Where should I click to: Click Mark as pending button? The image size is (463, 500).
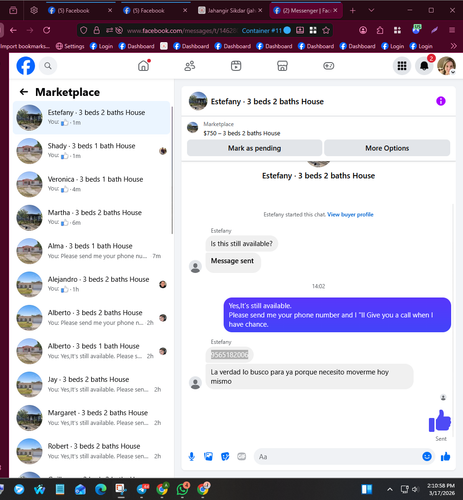254,148
